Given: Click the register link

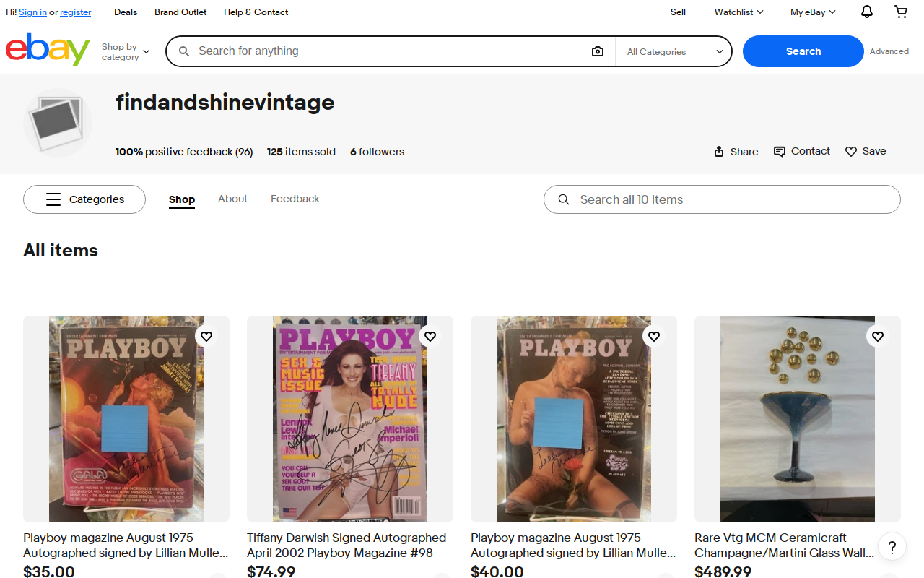Looking at the screenshot, I should tap(76, 12).
